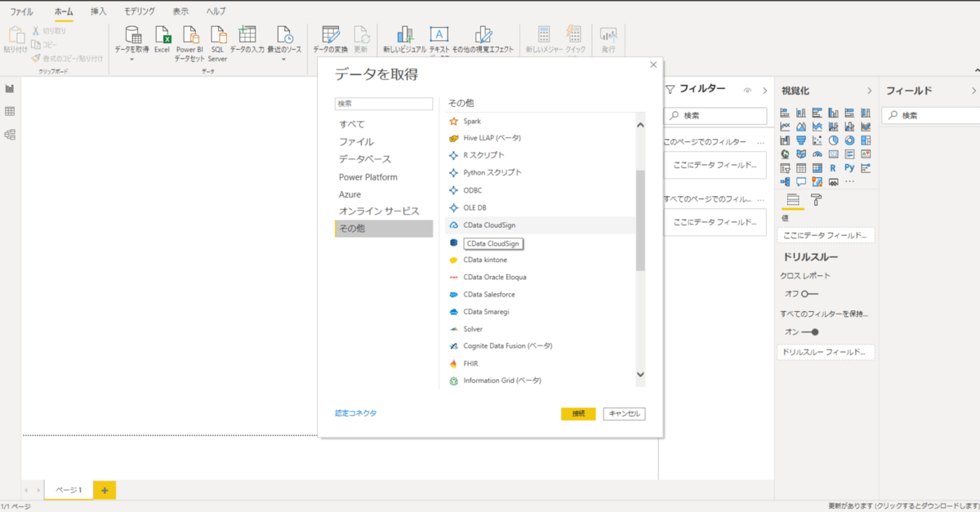980x512 pixels.
Task: Select the モデリング ribbon tab
Action: click(140, 11)
